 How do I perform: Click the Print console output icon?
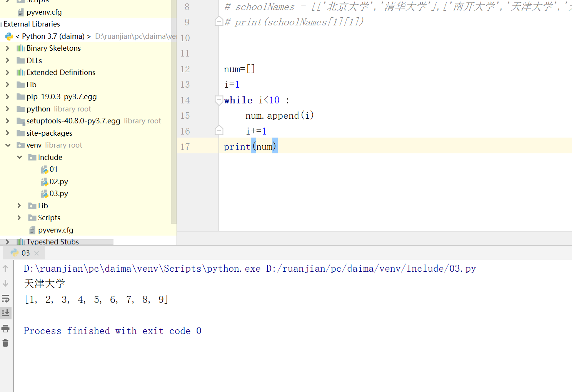click(6, 329)
